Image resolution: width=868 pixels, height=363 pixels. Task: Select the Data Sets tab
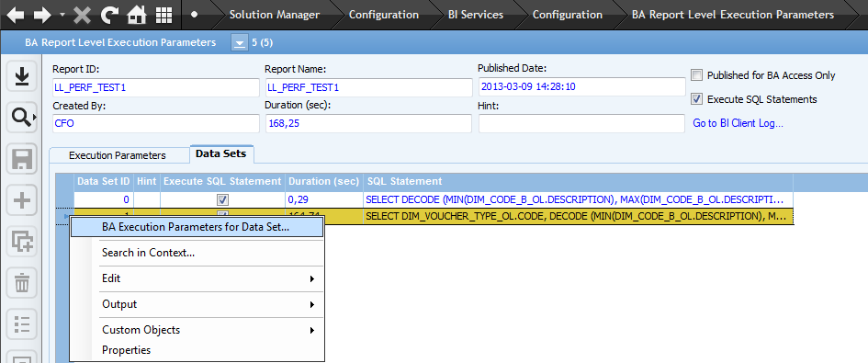tap(220, 154)
